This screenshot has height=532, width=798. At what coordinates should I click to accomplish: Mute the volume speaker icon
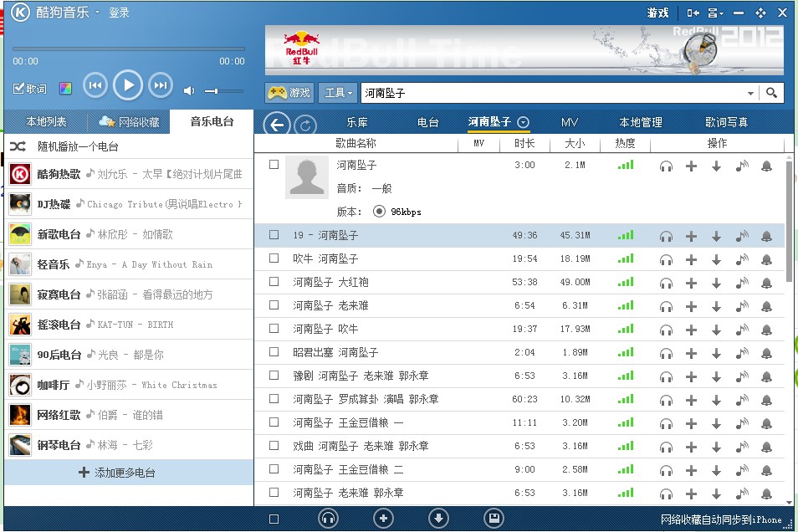[189, 90]
